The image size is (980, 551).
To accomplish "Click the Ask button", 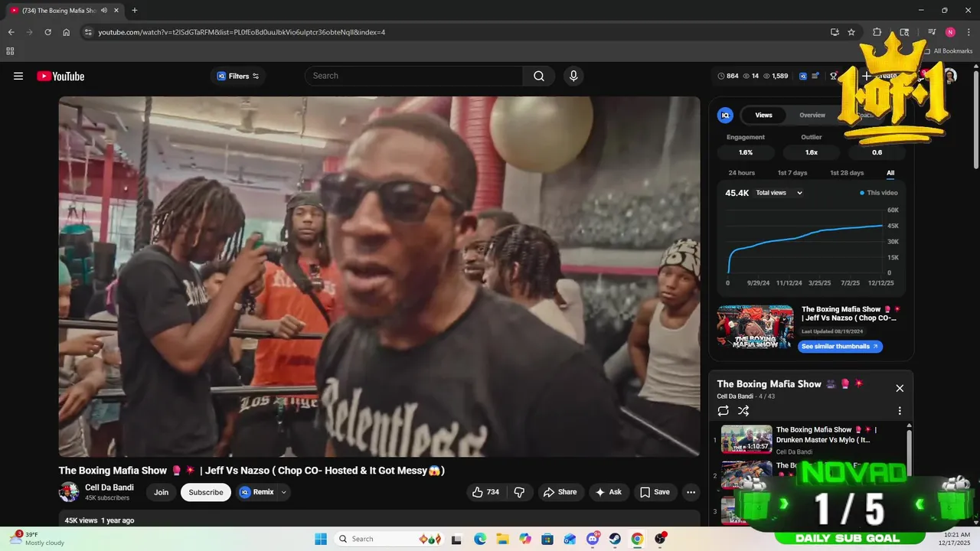I will pos(609,492).
